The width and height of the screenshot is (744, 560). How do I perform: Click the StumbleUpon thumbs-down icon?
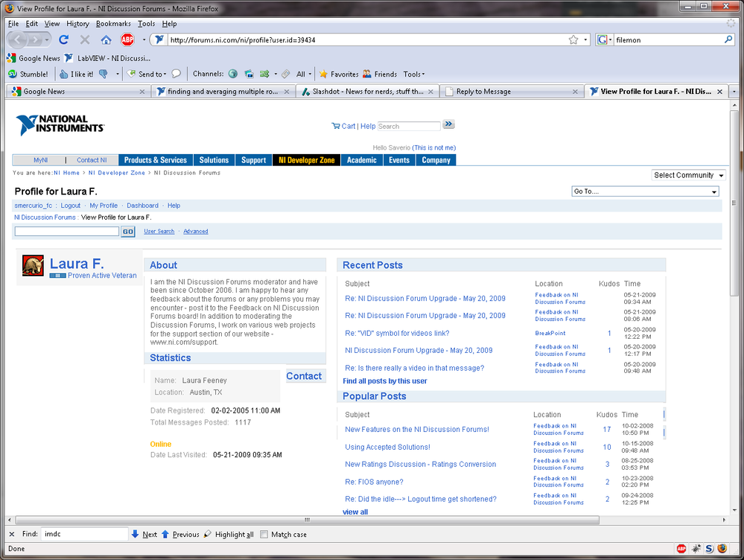[103, 74]
